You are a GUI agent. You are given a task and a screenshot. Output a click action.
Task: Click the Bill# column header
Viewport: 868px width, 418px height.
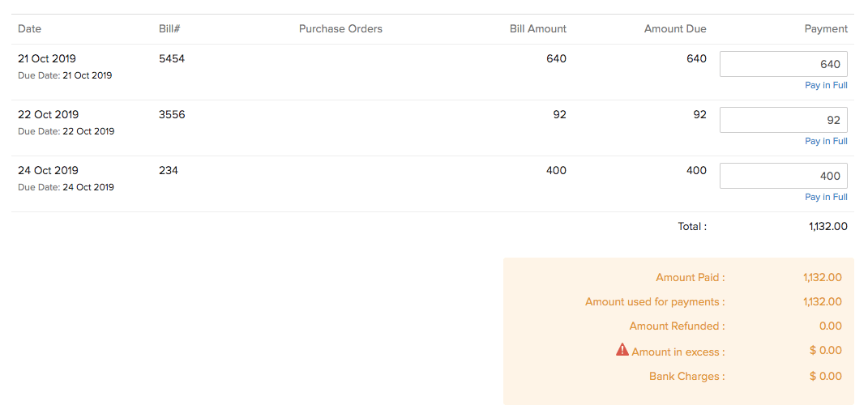tap(169, 28)
